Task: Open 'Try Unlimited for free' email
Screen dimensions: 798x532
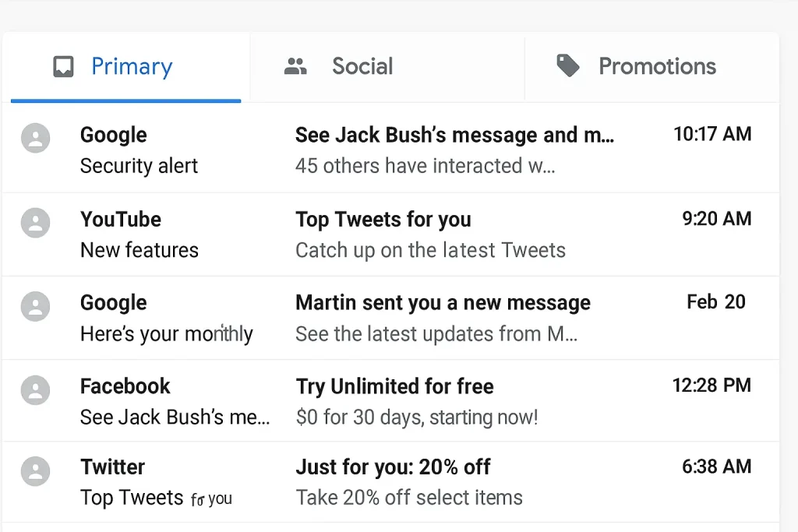Action: 394,386
